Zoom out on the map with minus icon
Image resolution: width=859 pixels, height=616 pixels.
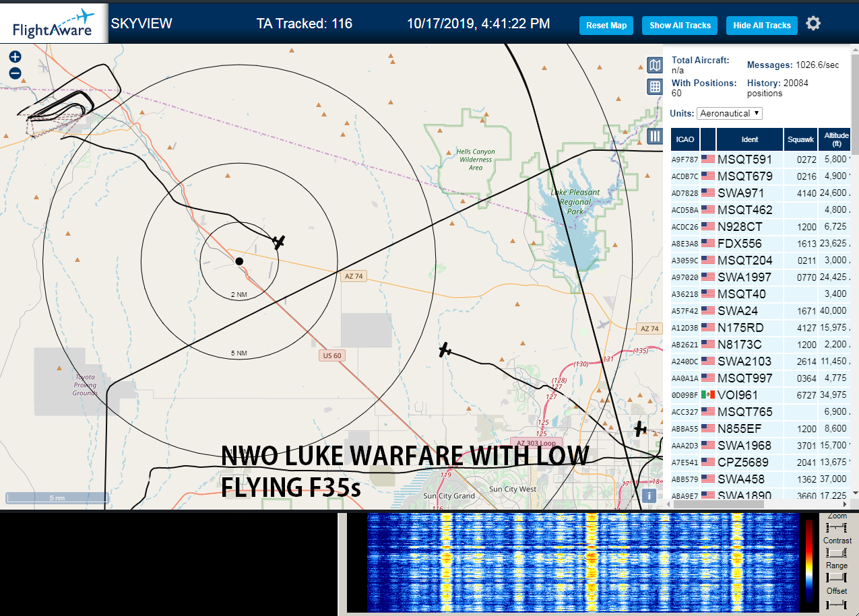[x=15, y=73]
